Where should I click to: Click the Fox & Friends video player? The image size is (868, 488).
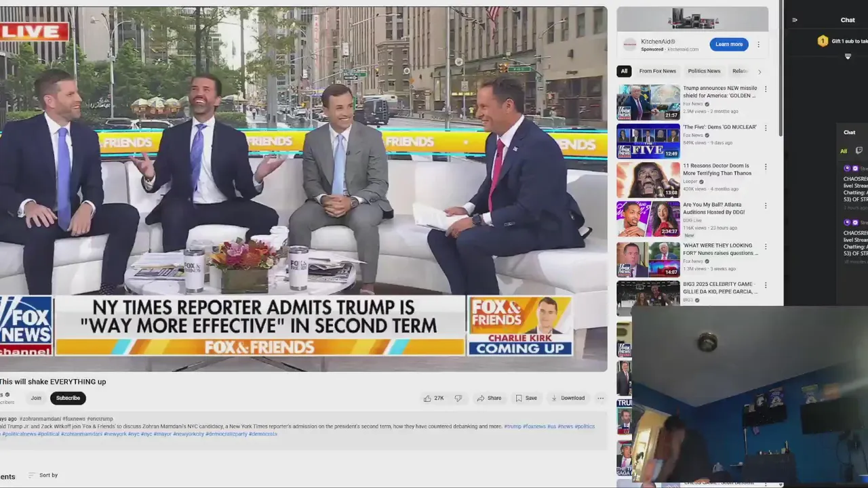pyautogui.click(x=303, y=189)
